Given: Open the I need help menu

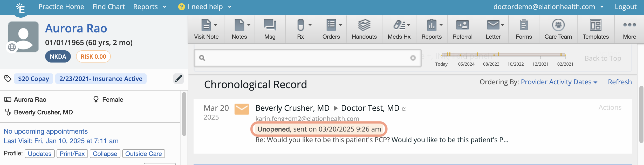Looking at the screenshot, I should click(205, 7).
